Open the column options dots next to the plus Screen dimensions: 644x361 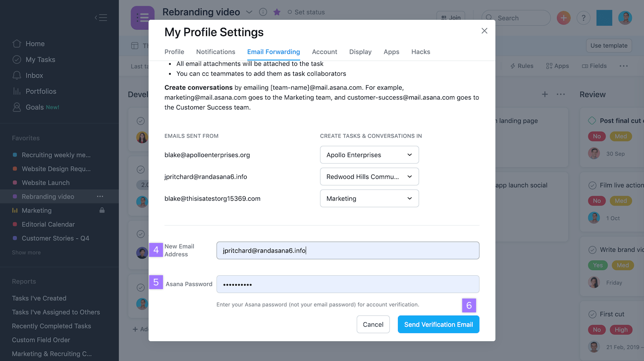(561, 94)
